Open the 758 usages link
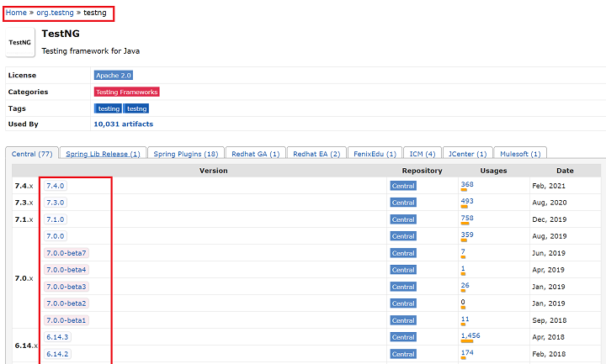606x364 pixels. 467,218
